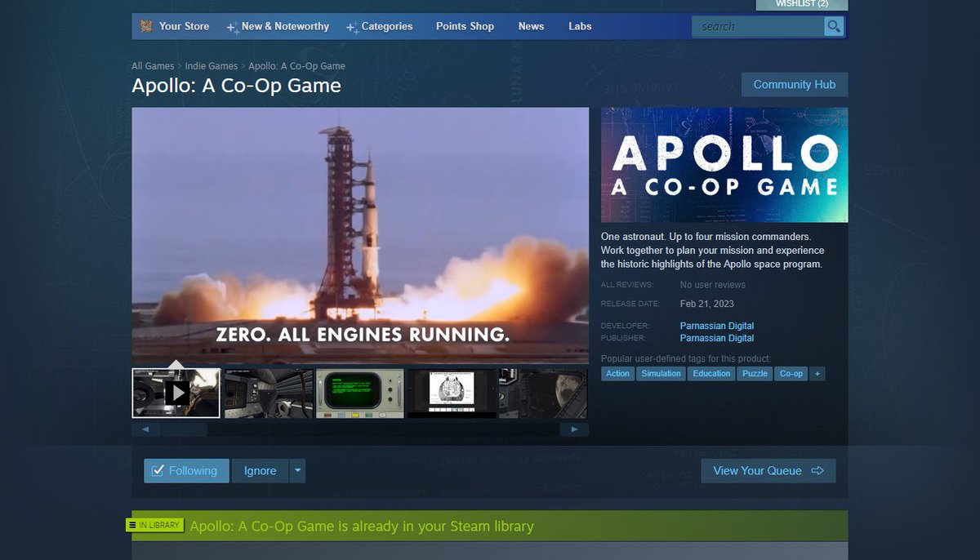Open the Labs tab
Screen dimensions: 980x560
(580, 26)
